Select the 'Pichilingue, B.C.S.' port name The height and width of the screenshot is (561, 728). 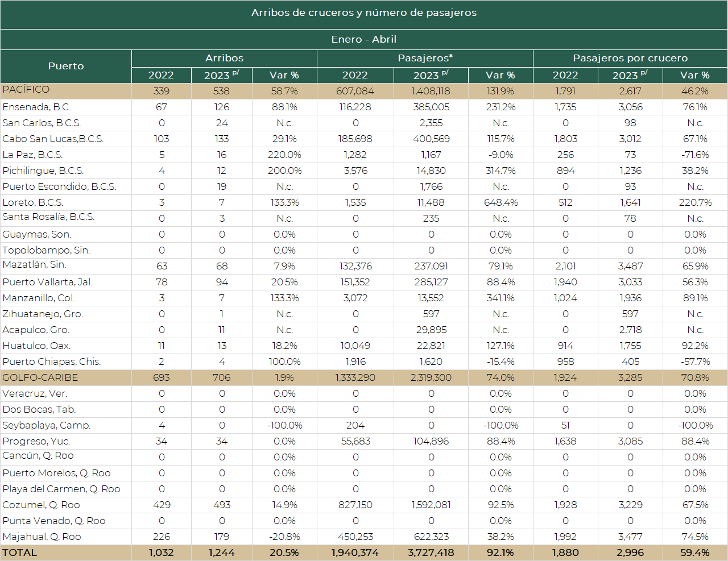(43, 171)
